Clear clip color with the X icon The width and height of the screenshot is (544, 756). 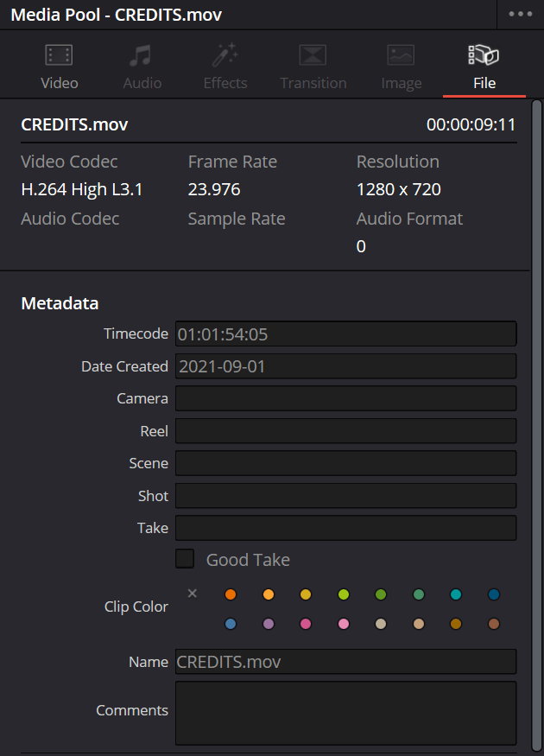pos(193,593)
